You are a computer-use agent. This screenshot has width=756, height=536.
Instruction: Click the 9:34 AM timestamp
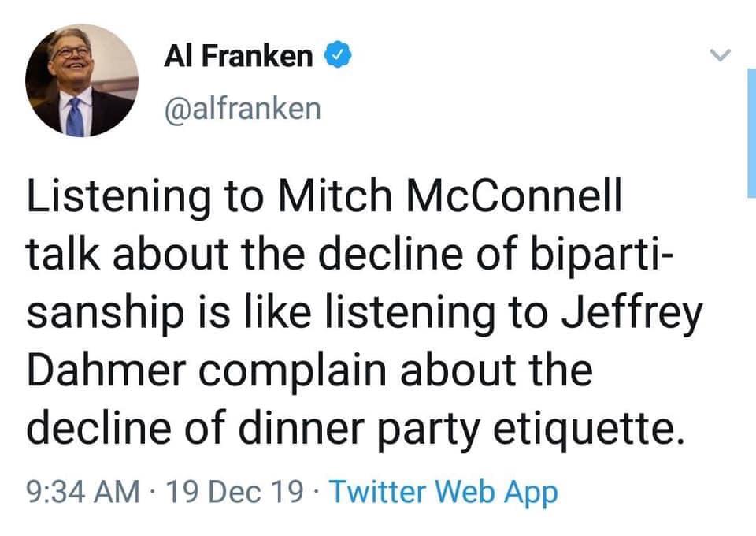[x=83, y=493]
